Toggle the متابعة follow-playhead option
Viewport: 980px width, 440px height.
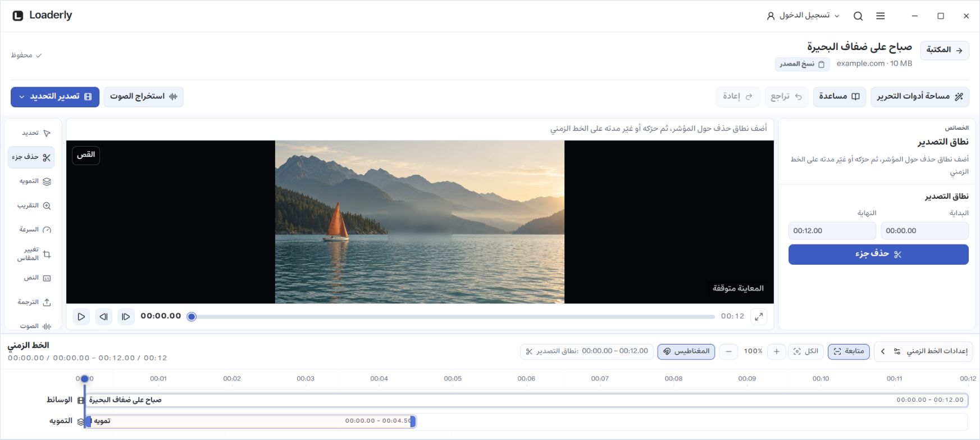point(849,352)
